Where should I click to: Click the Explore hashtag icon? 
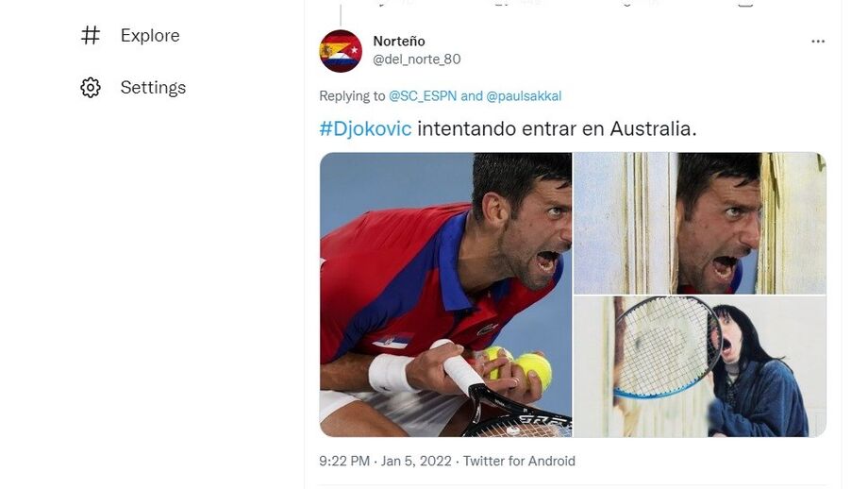point(91,36)
